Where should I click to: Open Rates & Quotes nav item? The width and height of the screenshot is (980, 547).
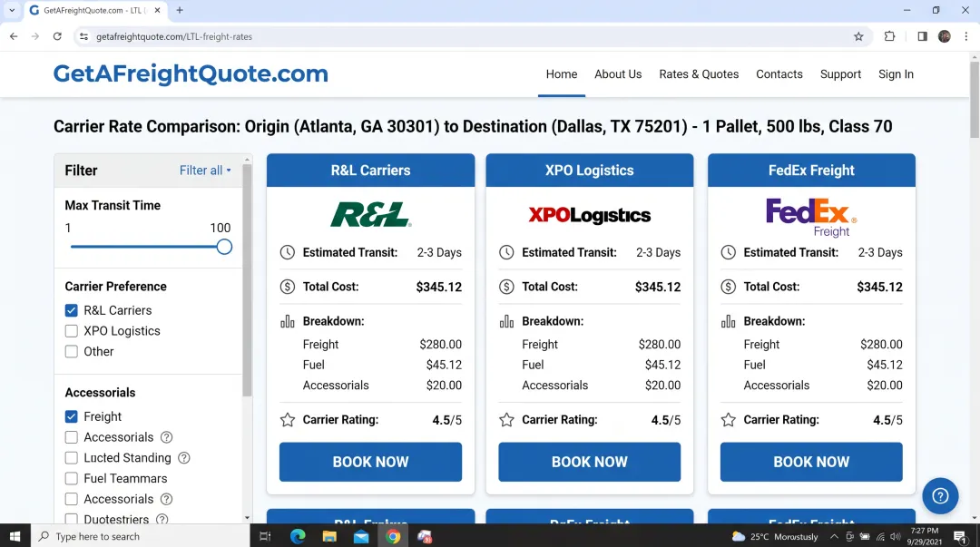click(x=699, y=74)
